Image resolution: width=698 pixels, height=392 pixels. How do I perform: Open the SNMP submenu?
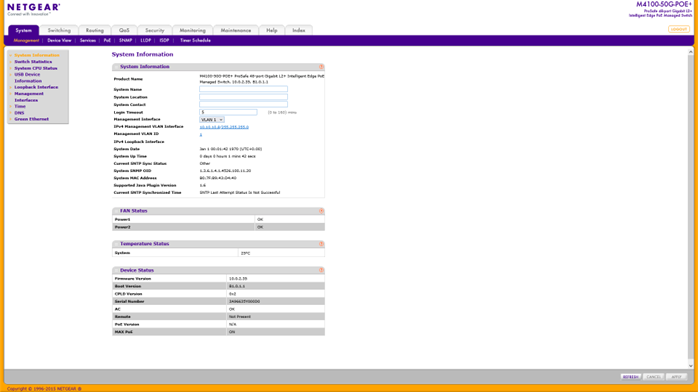point(126,40)
